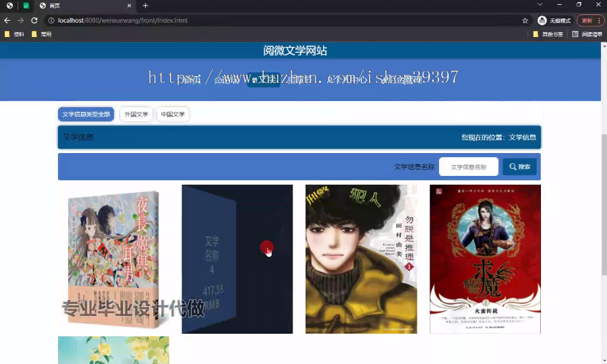Filter by 外国文学 category
Screen dimensions: 607x364
click(x=136, y=114)
